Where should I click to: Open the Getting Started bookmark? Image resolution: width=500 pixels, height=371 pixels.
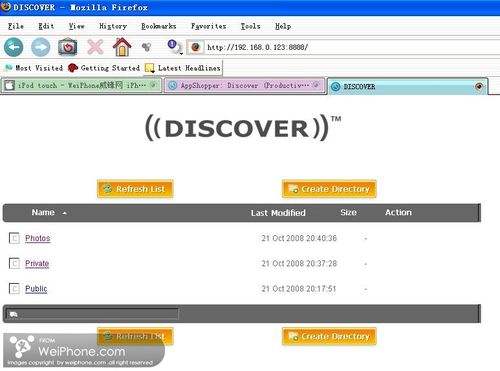click(x=104, y=68)
